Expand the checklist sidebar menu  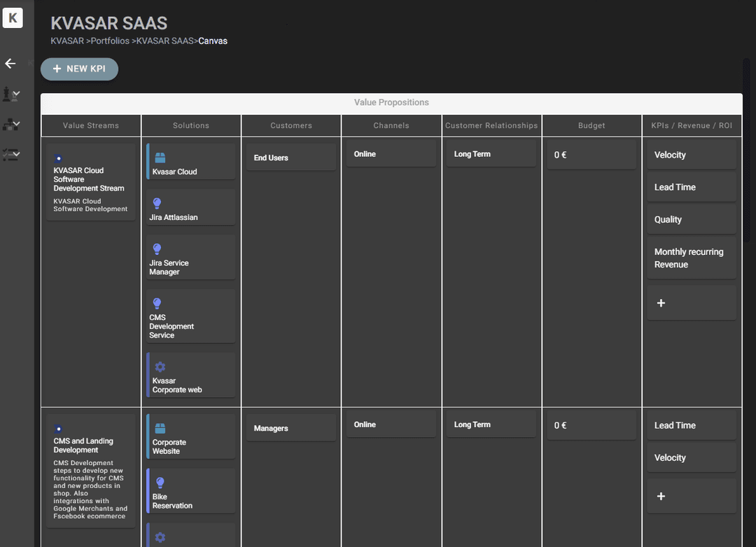coord(10,155)
